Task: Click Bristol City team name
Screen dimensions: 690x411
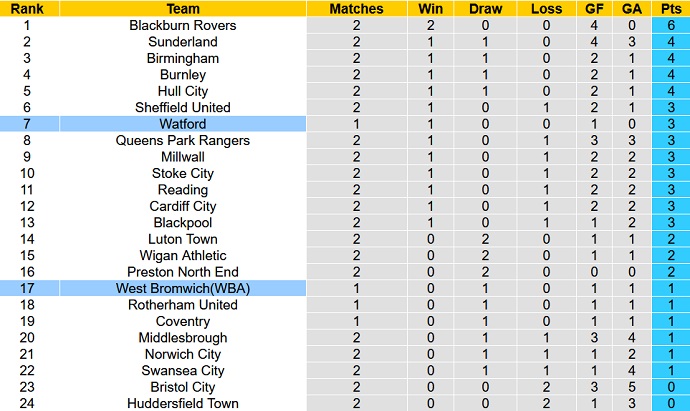Action: (x=183, y=387)
